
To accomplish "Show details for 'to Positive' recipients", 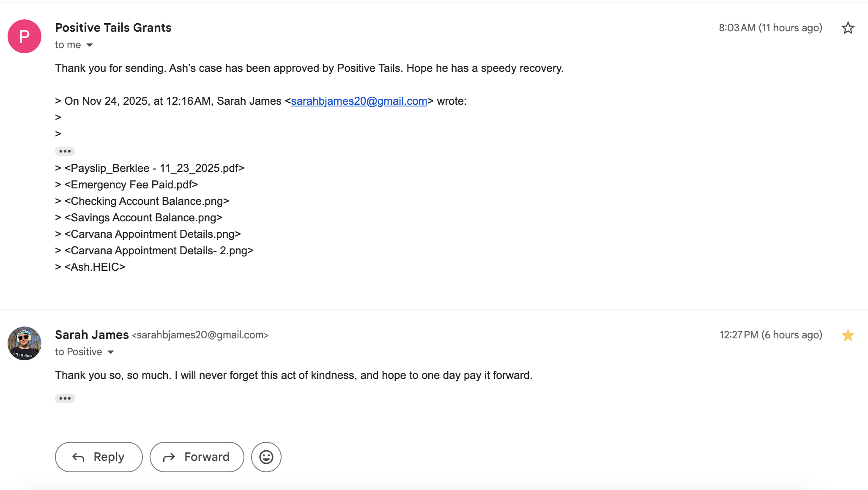I will (x=111, y=352).
